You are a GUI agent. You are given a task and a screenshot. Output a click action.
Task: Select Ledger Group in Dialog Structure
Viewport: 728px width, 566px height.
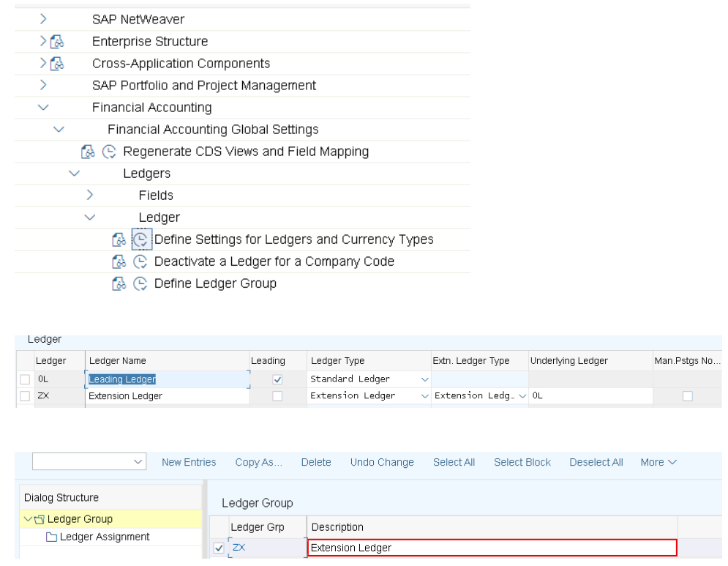pos(80,519)
